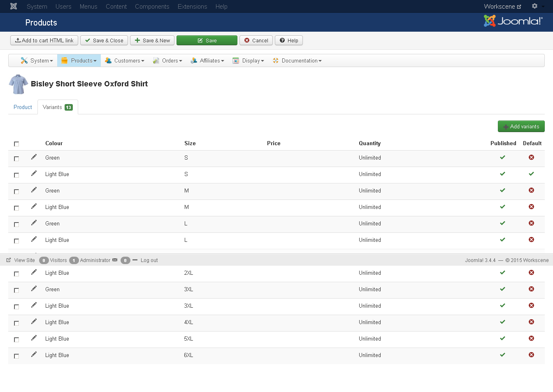Click administrator messages envelope icon
Viewport: 553px width, 392px height.
115,260
